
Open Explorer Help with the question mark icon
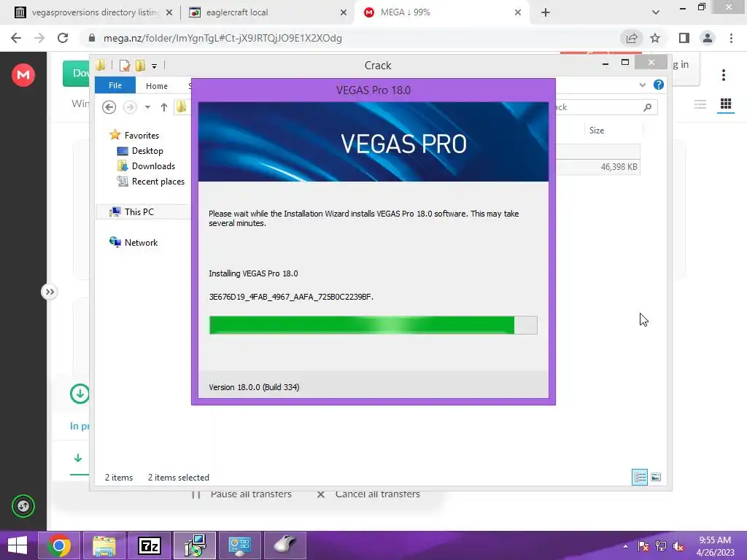pyautogui.click(x=659, y=85)
